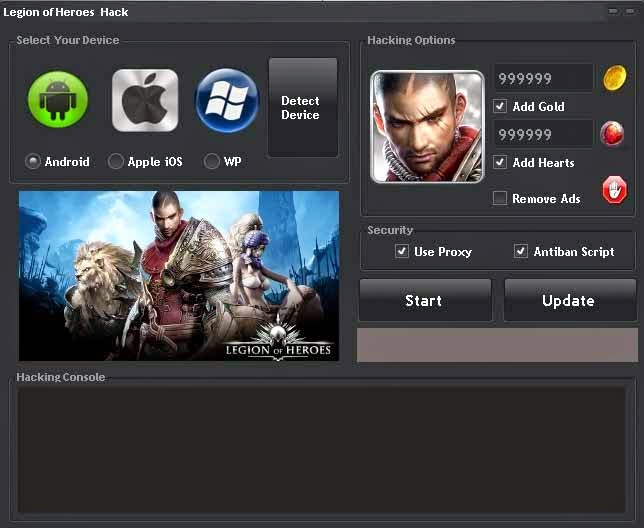
Task: Select the Android radio button
Action: (33, 161)
